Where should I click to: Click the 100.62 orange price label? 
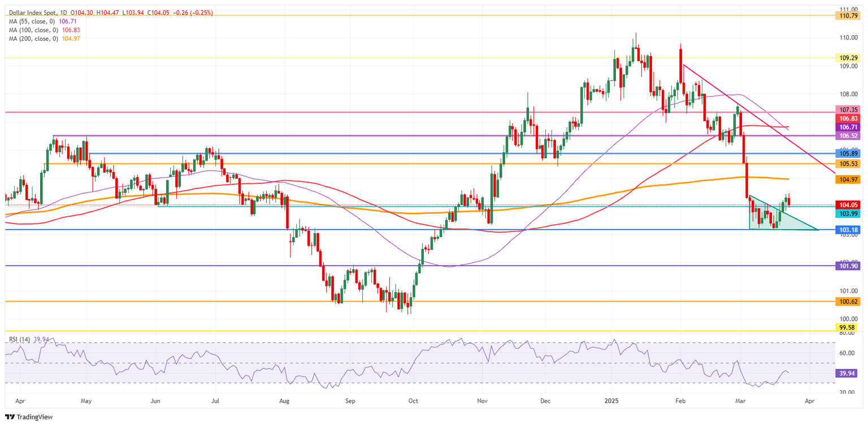pos(849,302)
